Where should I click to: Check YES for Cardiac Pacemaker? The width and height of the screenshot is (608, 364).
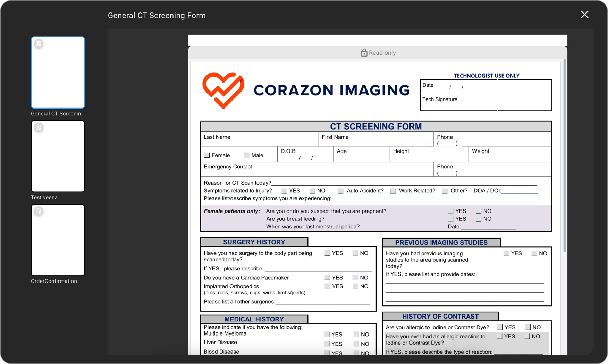pyautogui.click(x=327, y=278)
